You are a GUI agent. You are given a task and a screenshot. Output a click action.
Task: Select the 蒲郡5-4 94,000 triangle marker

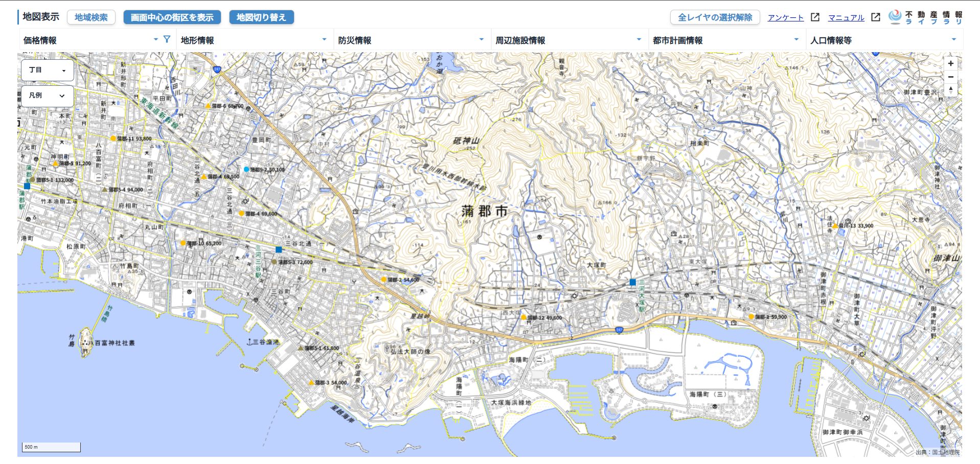105,190
